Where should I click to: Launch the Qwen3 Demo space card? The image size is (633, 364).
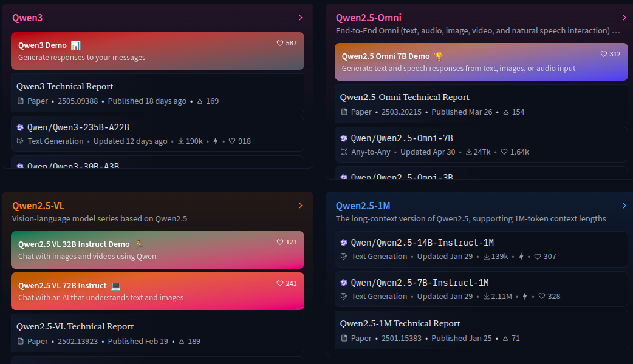tap(157, 51)
